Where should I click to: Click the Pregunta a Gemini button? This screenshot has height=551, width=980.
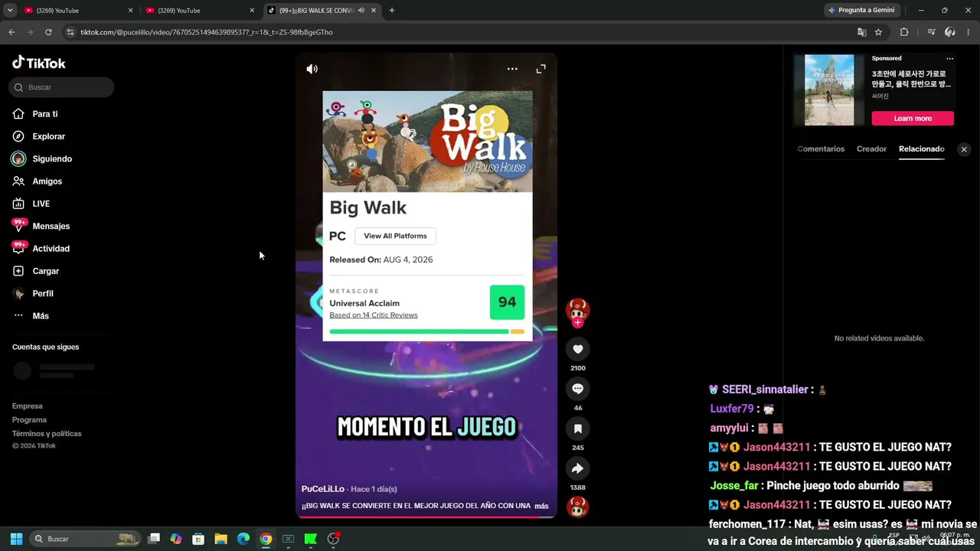coord(861,11)
